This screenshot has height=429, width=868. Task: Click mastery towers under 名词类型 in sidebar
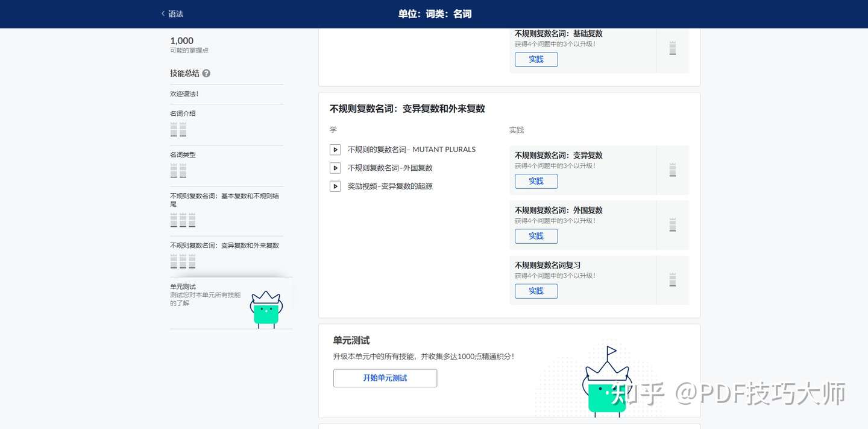pos(178,171)
